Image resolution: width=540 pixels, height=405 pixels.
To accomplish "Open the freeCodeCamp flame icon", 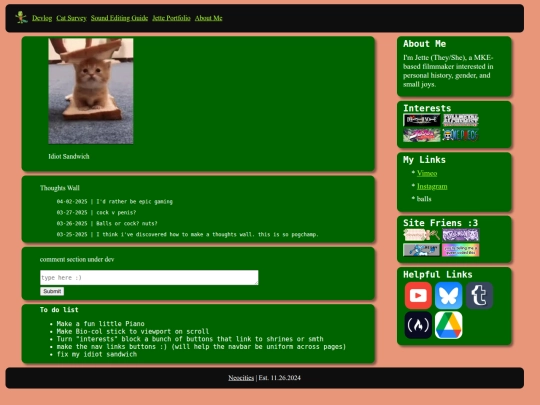I will 418,325.
